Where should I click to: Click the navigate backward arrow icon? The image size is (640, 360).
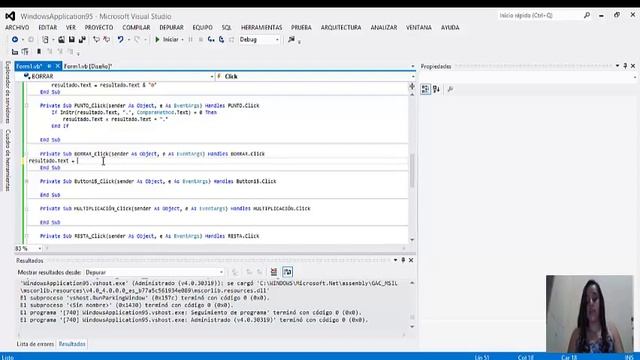click(15, 40)
